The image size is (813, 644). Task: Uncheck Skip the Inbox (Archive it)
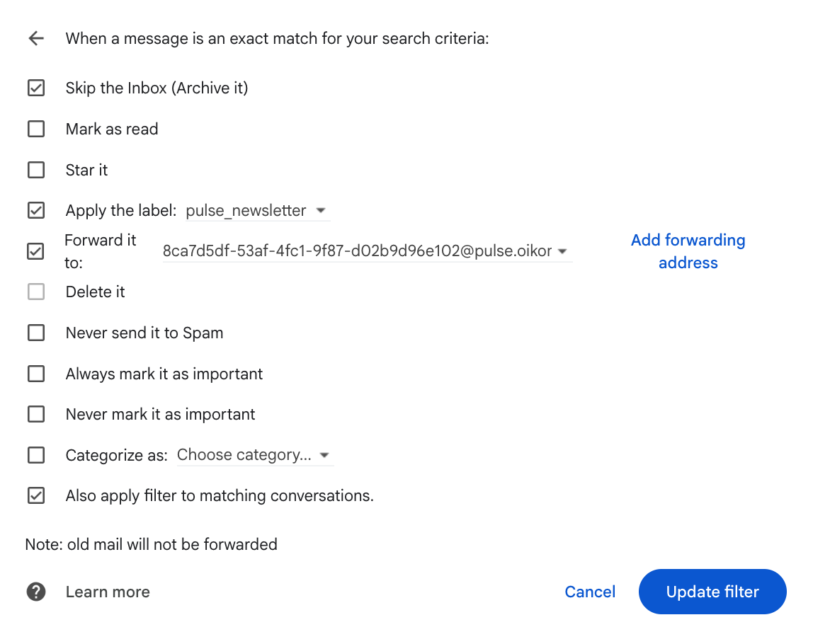click(35, 88)
